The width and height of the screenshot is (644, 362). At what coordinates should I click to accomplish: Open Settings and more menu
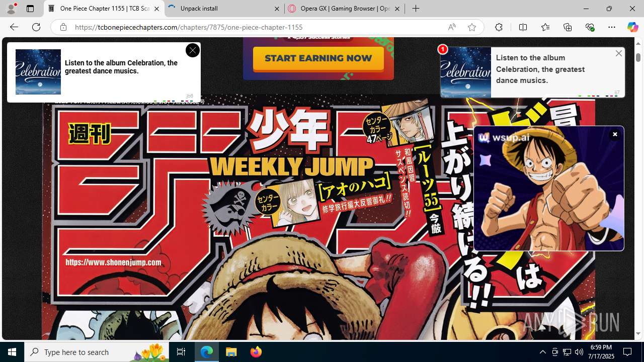point(612,27)
